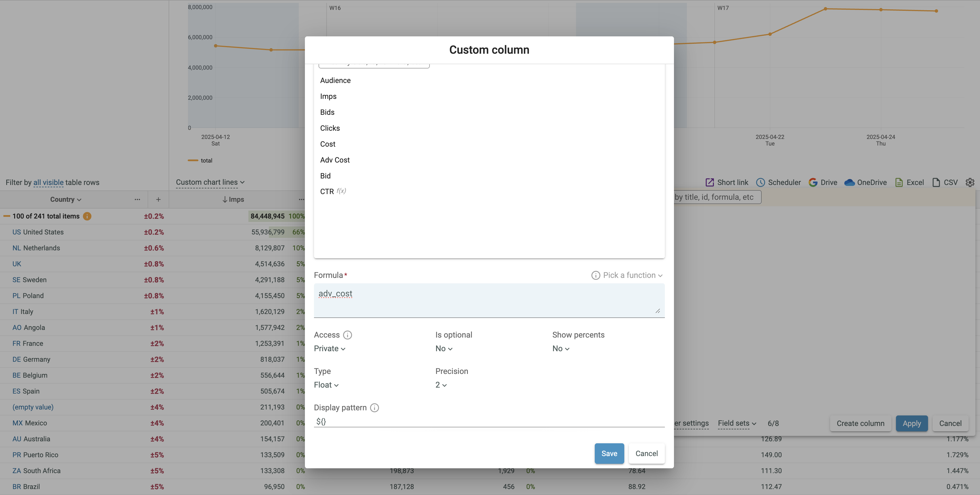Change the Precision dropdown value

click(441, 385)
